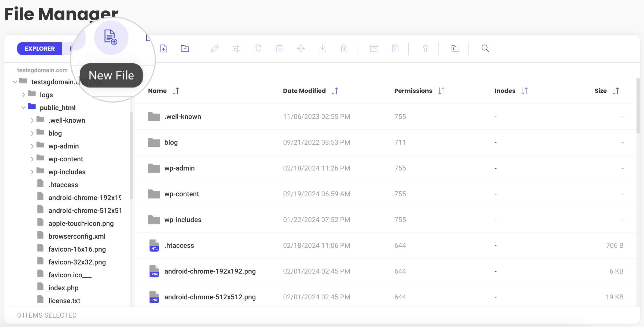Select public_html in the folder tree
644x327 pixels.
click(x=58, y=108)
